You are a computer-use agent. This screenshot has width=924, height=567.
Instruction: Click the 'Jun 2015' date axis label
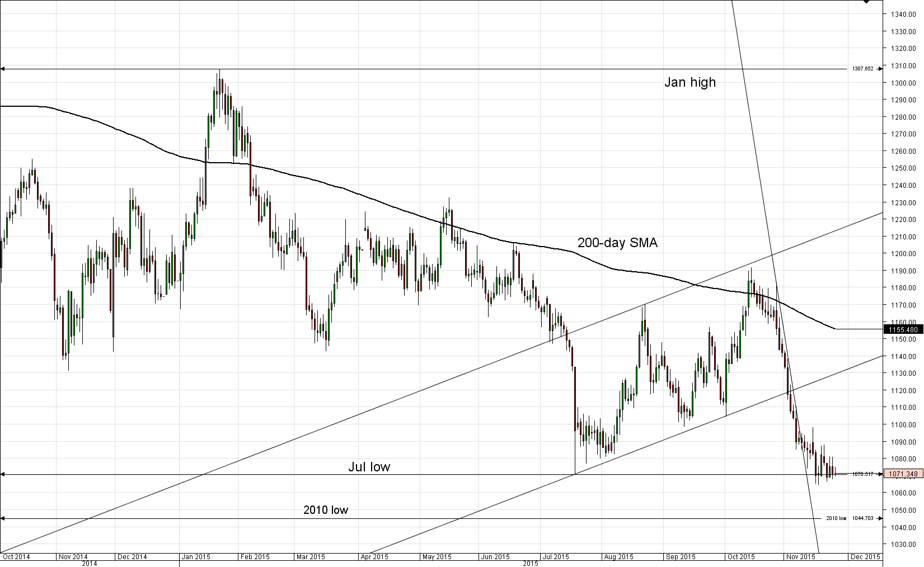click(495, 556)
